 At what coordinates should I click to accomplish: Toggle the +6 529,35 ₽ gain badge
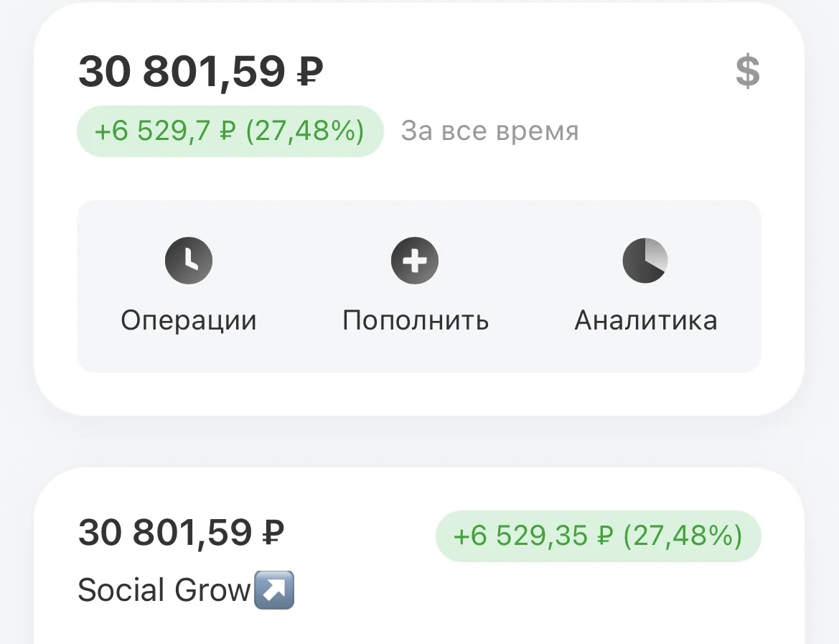(x=599, y=536)
